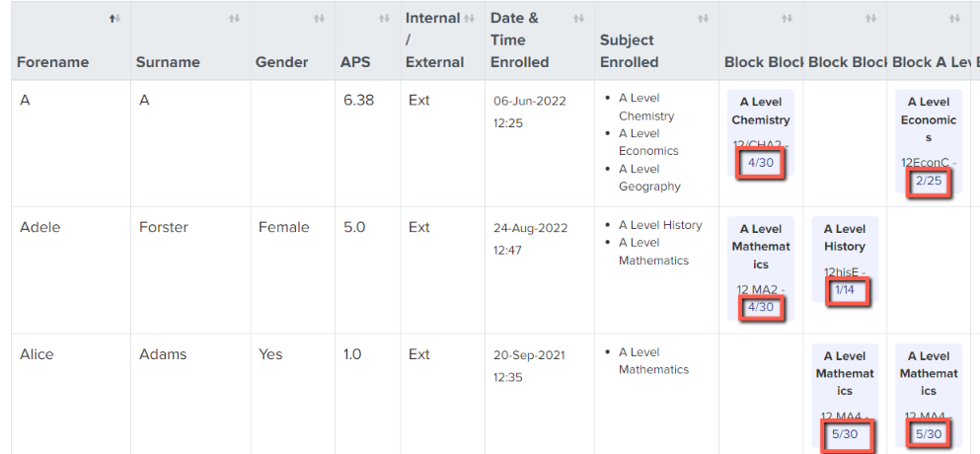This screenshot has height=454, width=980.
Task: Click the 1/14 A Level History link
Action: [845, 290]
